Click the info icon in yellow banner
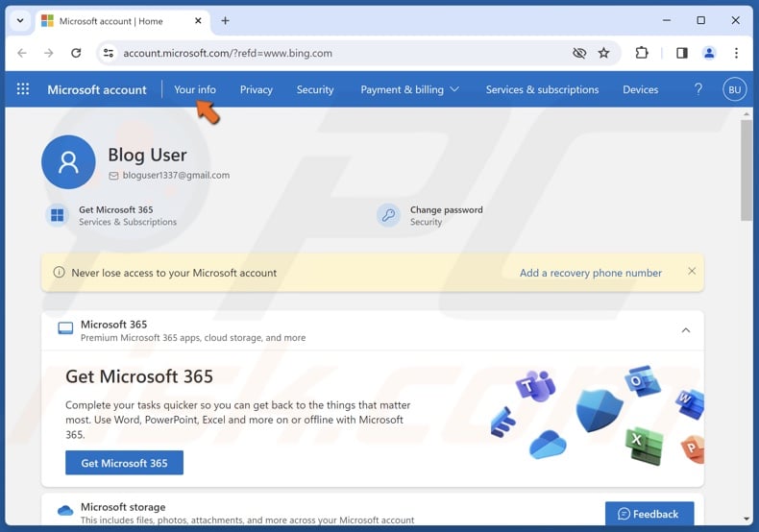The image size is (759, 532). click(59, 273)
